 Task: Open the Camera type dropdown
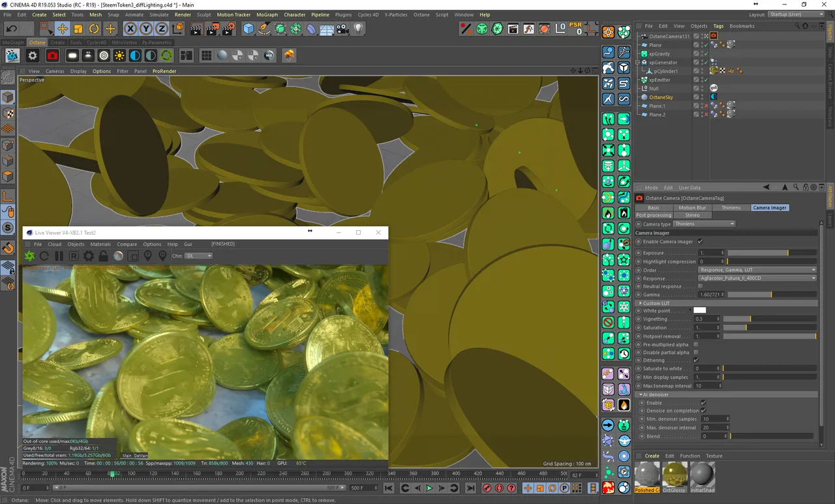705,224
